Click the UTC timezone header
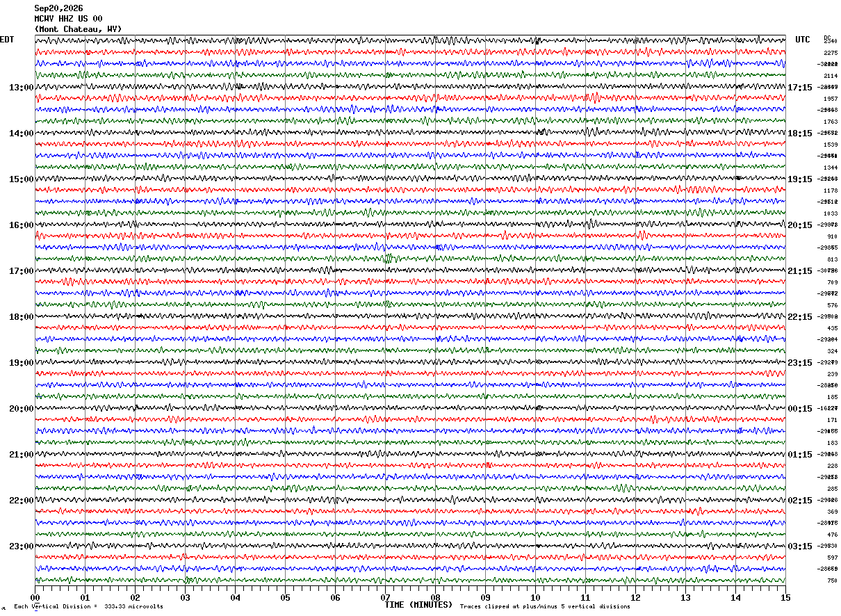Screen dimensions: 841x616 (803, 40)
